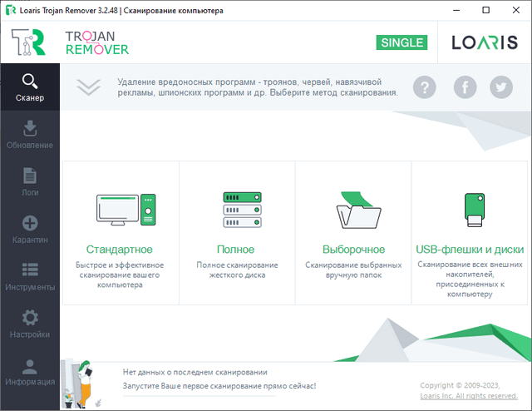
Task: Expand the double chevron arrow in header
Action: pos(88,87)
